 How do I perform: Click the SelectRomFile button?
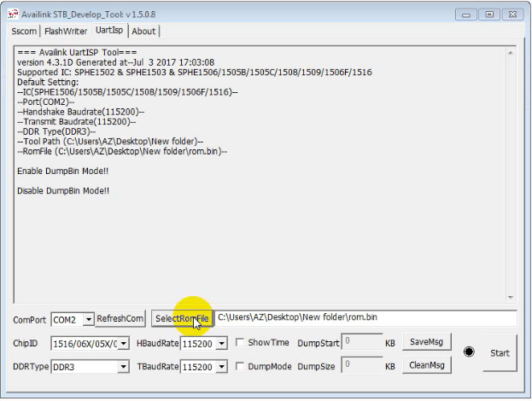182,318
